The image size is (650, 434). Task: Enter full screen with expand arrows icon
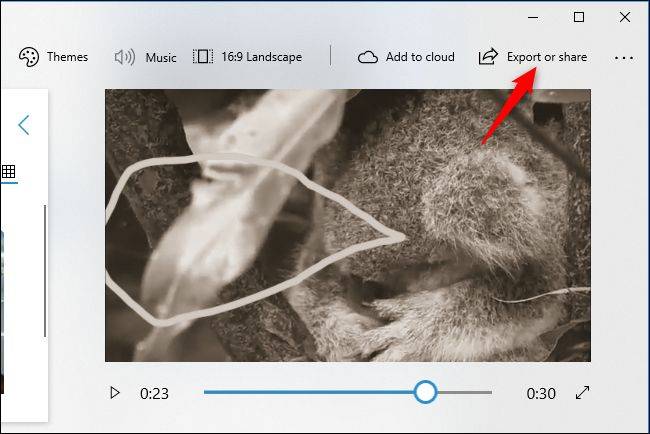(x=582, y=393)
